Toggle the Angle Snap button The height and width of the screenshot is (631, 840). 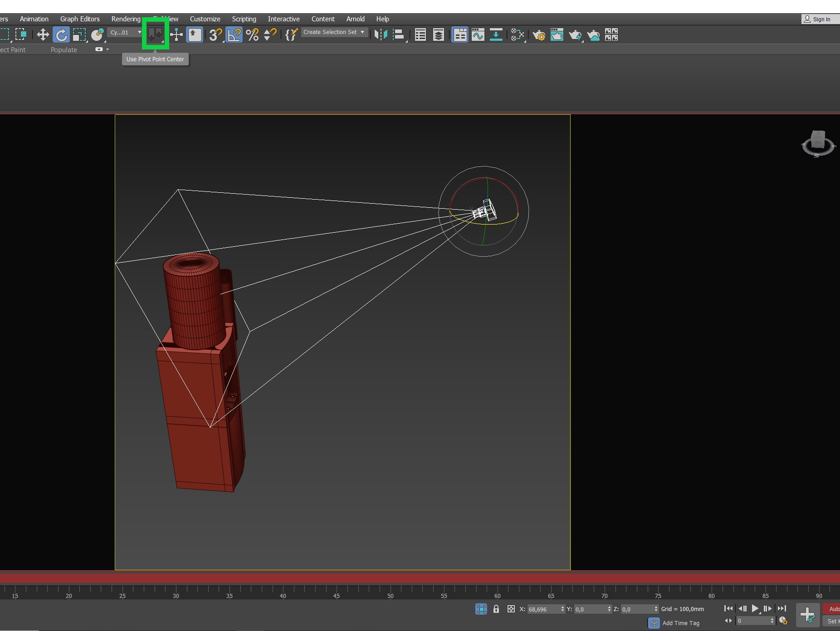234,34
